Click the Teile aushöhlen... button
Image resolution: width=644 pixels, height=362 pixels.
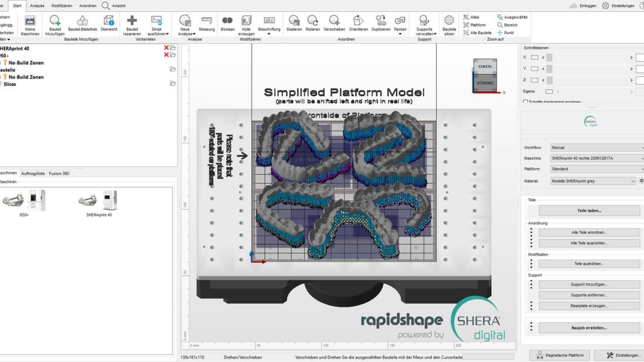pos(589,264)
